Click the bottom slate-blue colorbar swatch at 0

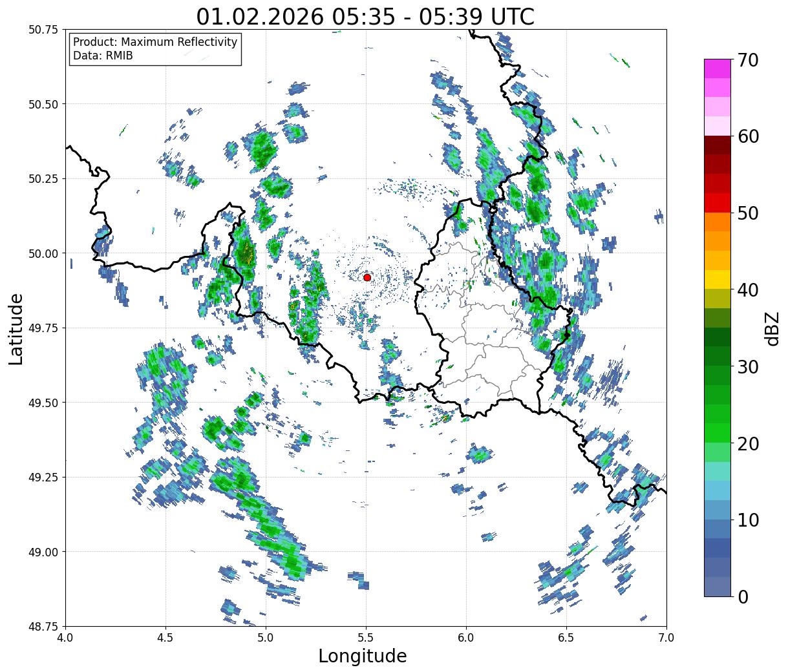pos(718,586)
